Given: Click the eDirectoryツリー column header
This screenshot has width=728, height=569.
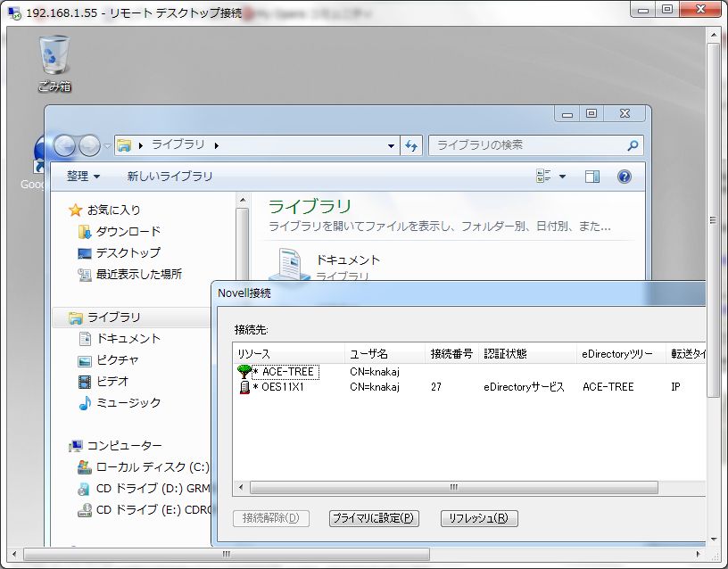Looking at the screenshot, I should click(621, 354).
